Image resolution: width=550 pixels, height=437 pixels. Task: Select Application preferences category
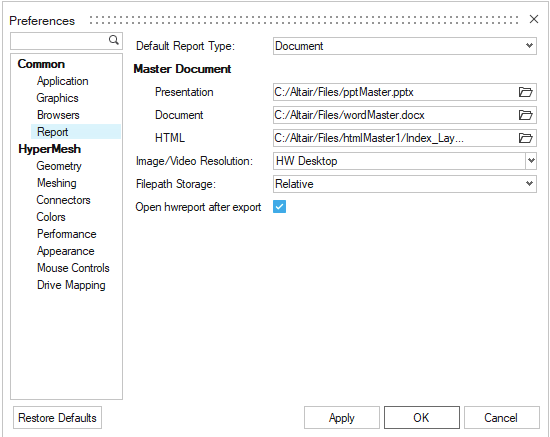coord(63,81)
